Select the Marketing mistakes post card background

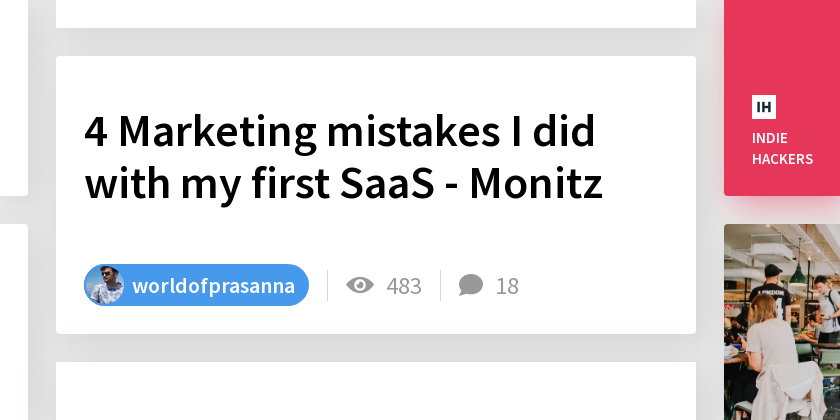376,195
